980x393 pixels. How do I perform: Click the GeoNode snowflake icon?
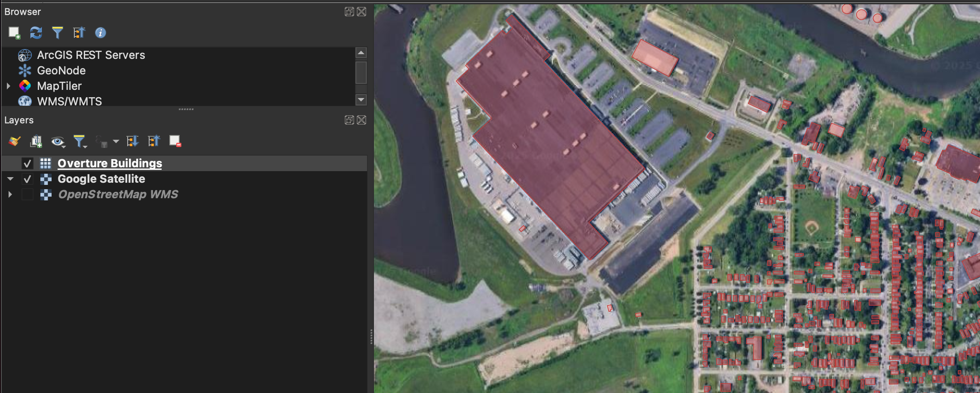pos(25,71)
